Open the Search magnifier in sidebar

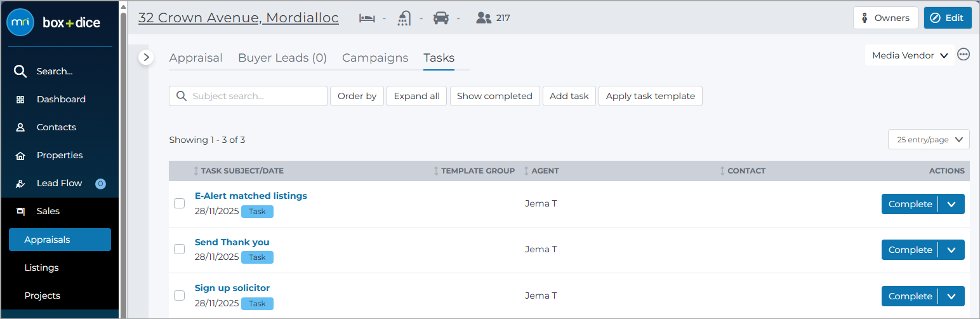click(x=20, y=71)
